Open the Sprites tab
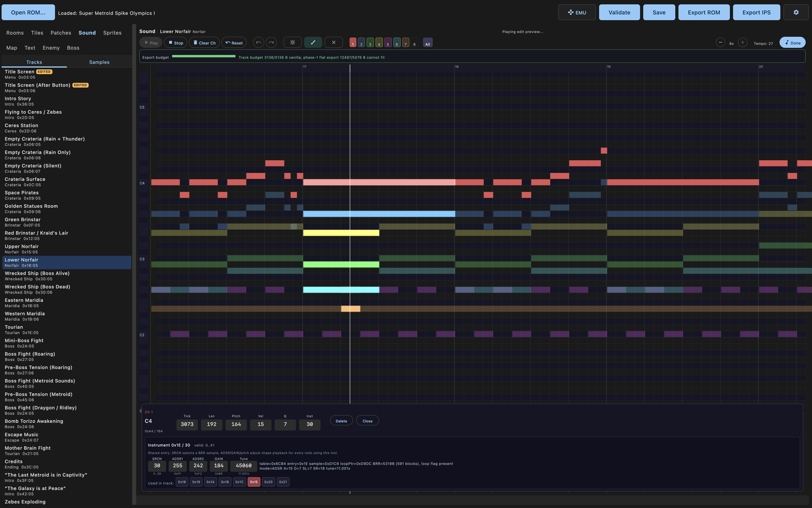This screenshot has width=812, height=508. point(112,33)
